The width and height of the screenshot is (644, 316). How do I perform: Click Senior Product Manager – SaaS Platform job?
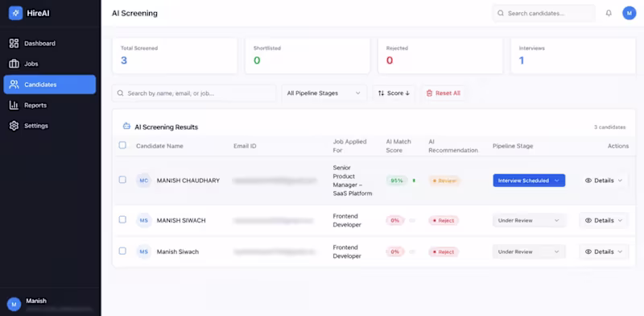point(353,181)
